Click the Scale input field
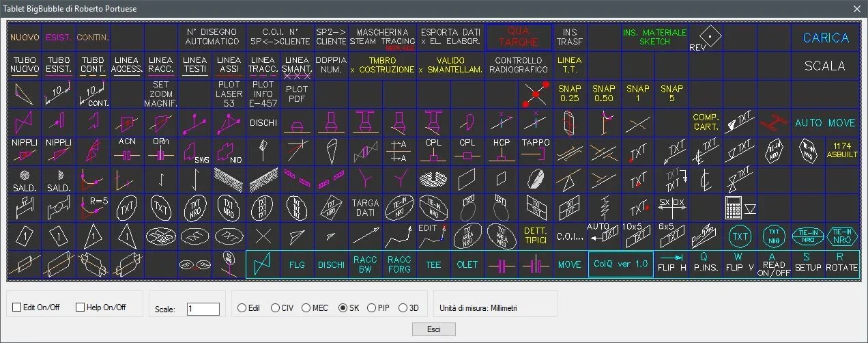 (x=203, y=309)
